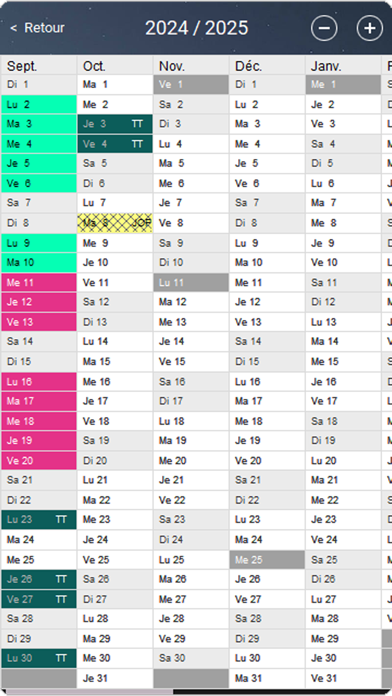The image size is (392, 696).
Task: Select Sa 30 in November
Action: (191, 658)
